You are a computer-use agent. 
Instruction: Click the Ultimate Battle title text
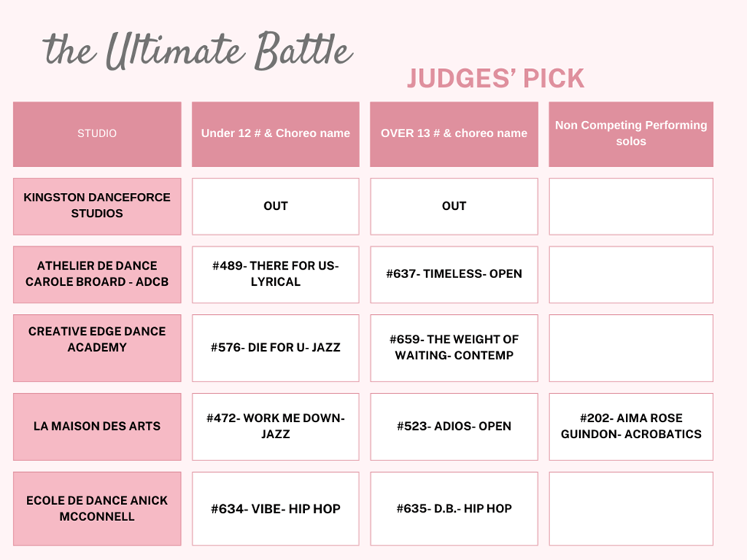(198, 51)
